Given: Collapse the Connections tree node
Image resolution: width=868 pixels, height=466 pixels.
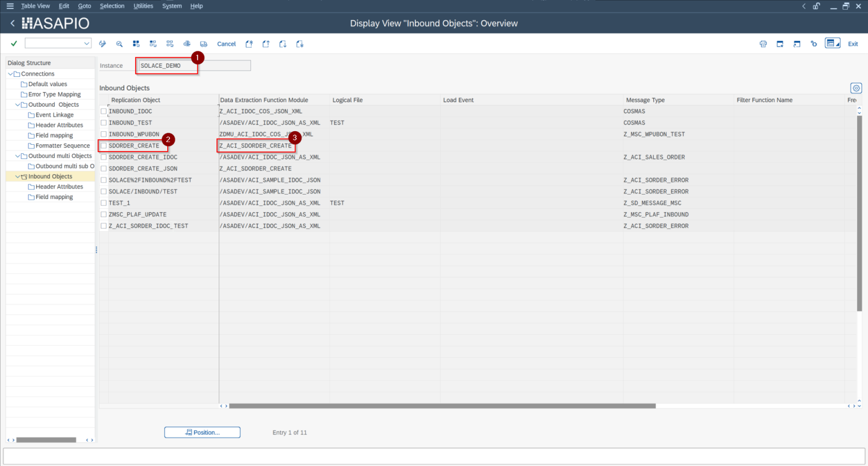Looking at the screenshot, I should point(11,73).
